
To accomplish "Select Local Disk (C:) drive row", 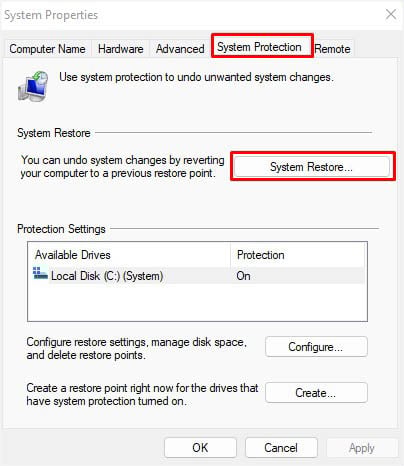I will [x=197, y=276].
